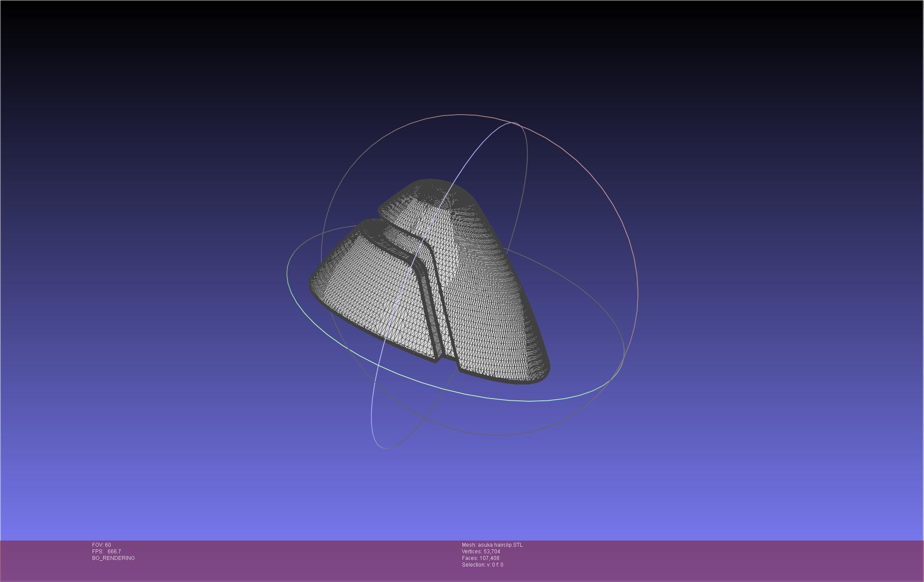The image size is (924, 582).
Task: Click the Selection: v: 0 f: 0 text
Action: (482, 565)
